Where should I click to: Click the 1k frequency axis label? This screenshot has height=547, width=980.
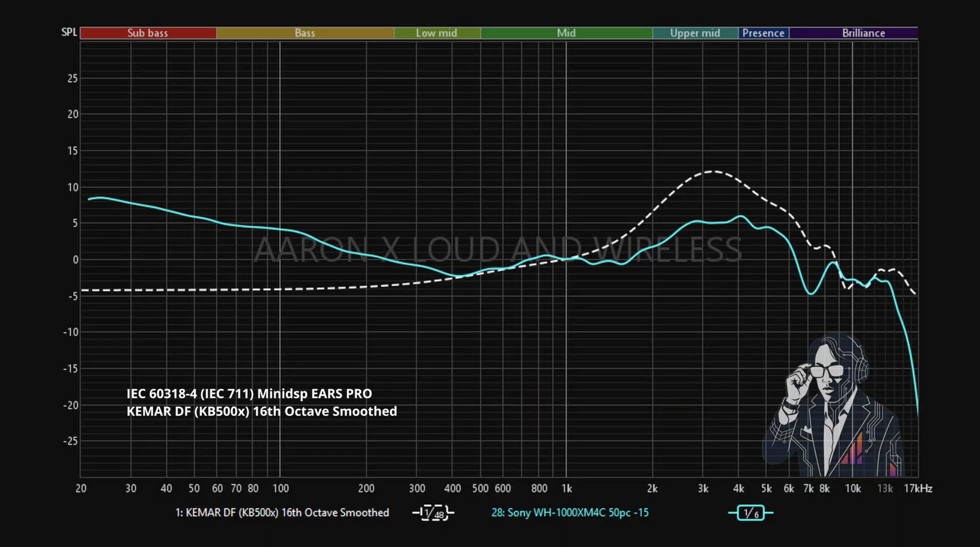point(566,488)
